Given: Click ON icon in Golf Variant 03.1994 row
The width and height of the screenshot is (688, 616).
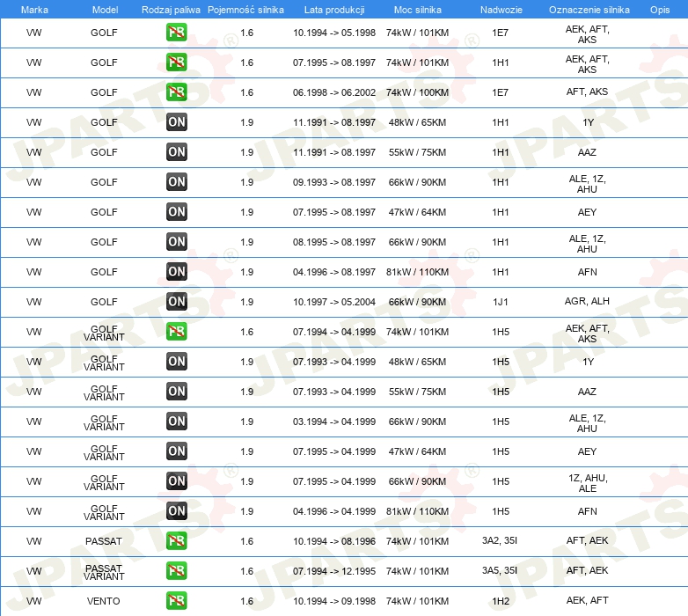Looking at the screenshot, I should (x=176, y=422).
